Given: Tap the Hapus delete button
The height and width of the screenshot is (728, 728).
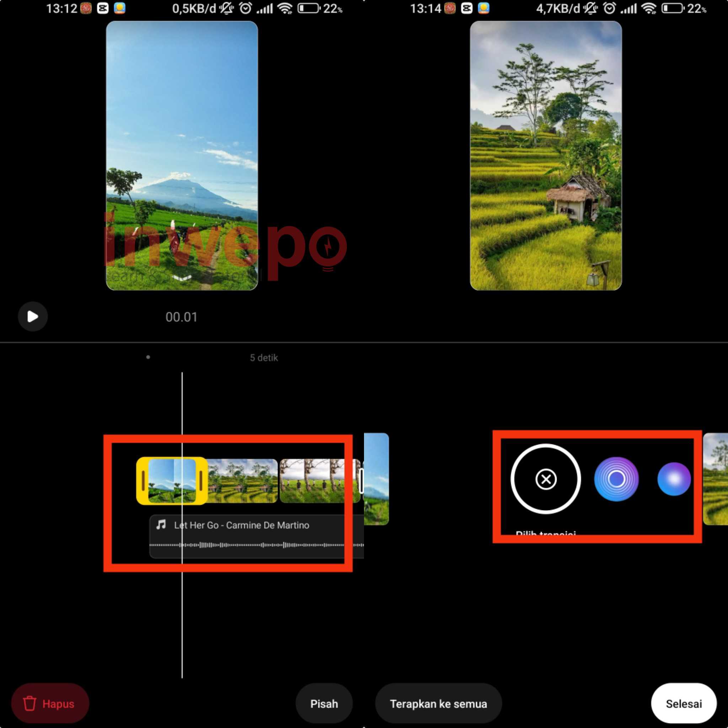Looking at the screenshot, I should (50, 703).
